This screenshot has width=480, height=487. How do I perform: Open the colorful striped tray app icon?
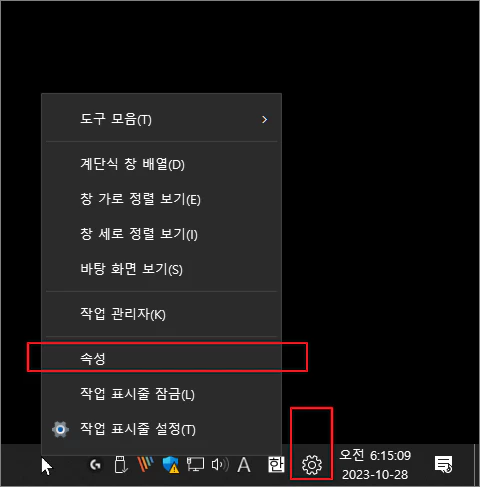tap(145, 464)
